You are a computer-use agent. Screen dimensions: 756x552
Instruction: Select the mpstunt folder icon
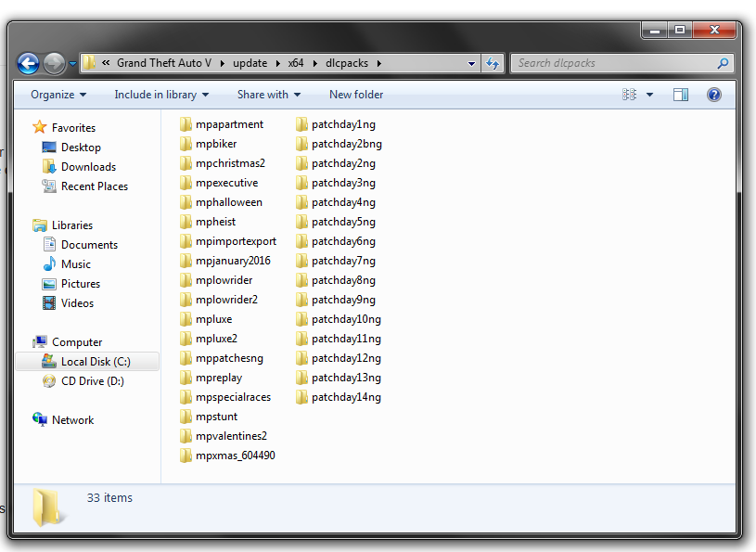pos(186,417)
